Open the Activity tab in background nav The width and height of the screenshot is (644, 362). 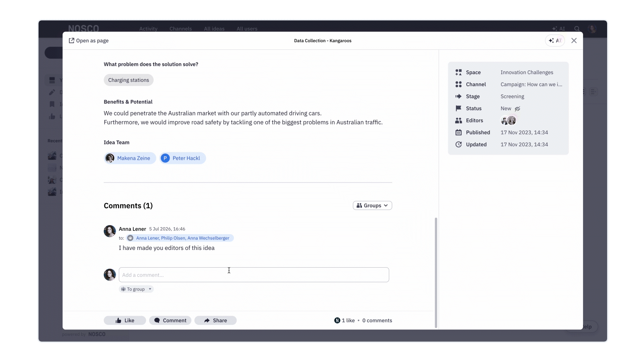pyautogui.click(x=148, y=29)
